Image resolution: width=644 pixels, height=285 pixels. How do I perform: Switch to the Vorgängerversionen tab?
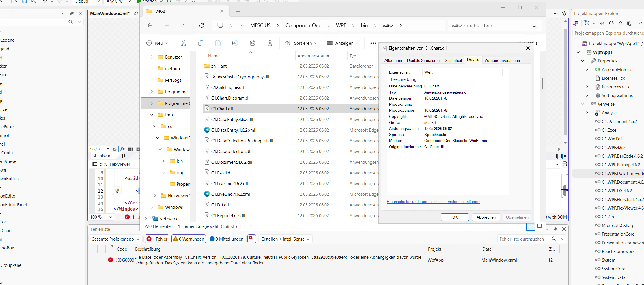click(502, 60)
